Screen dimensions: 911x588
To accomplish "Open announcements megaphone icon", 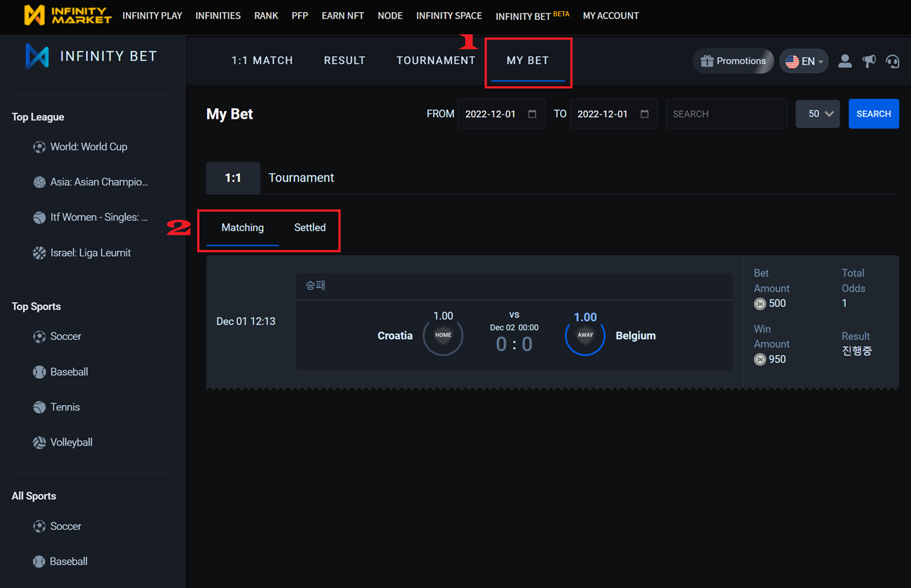I will [869, 61].
